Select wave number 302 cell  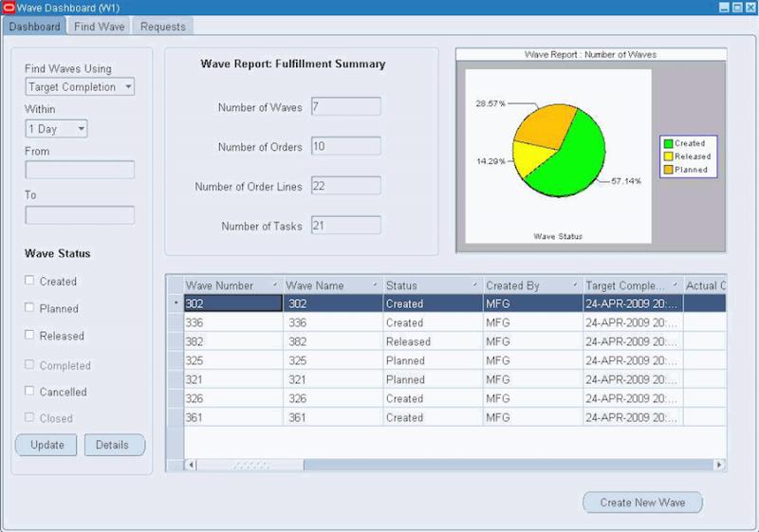point(233,303)
